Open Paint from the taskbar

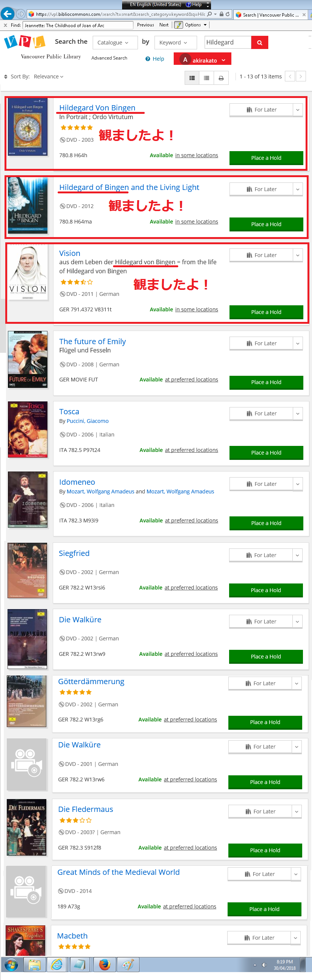tap(128, 965)
